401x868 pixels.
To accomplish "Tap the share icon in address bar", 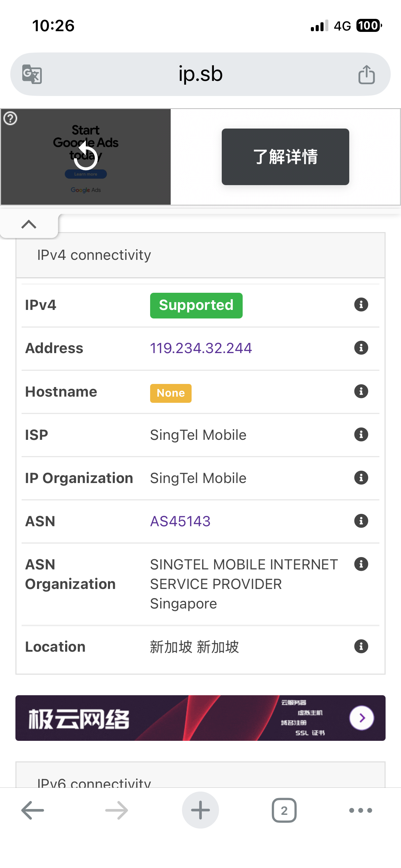I will [366, 74].
